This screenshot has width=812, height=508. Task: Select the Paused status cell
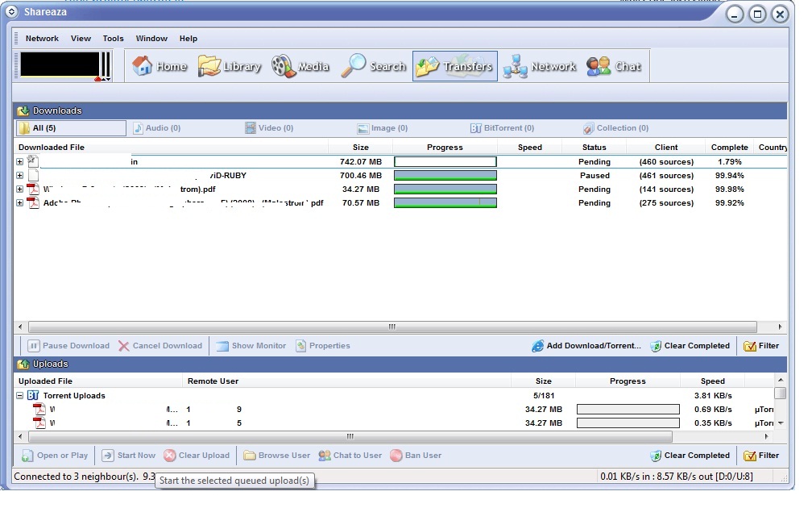pyautogui.click(x=594, y=175)
